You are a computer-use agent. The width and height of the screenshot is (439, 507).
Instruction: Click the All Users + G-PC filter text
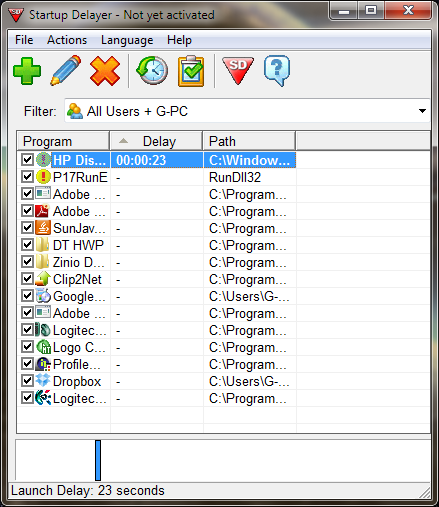pos(137,111)
